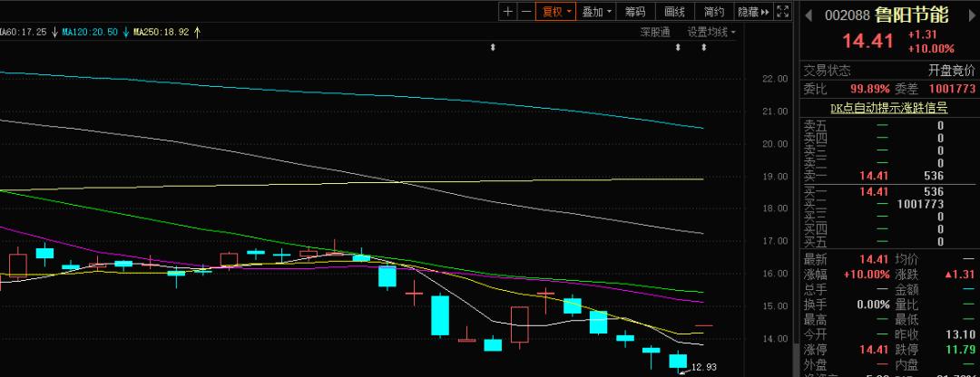The height and width of the screenshot is (377, 980).
Task: Click the 涨停 14.41 limit-up value
Action: click(874, 350)
